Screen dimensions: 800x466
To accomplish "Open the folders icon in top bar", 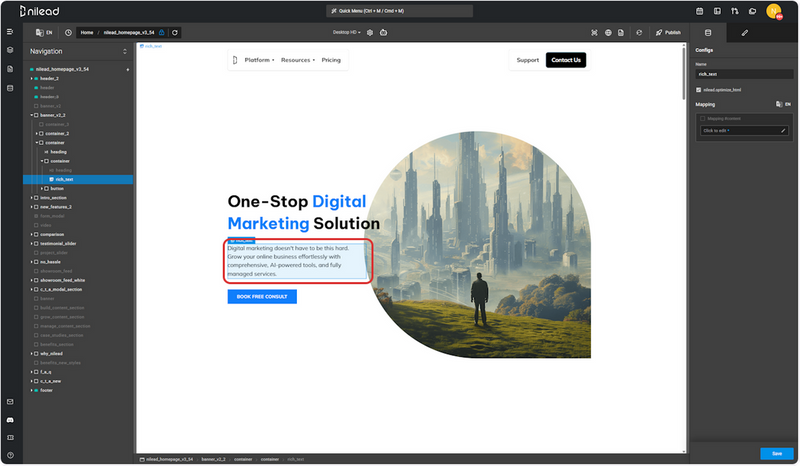I will 752,11.
